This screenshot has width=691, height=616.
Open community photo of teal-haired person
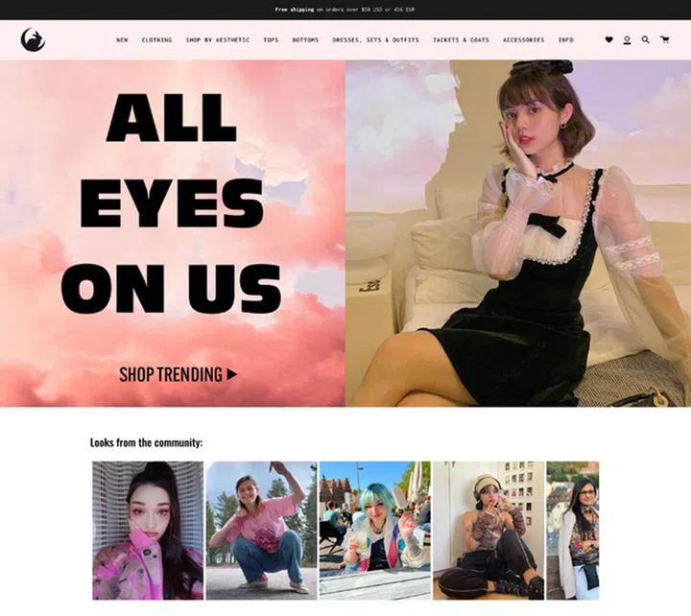click(374, 531)
